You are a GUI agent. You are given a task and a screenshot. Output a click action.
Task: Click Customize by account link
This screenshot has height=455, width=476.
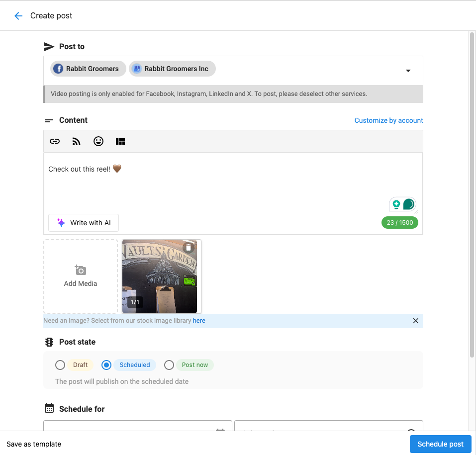click(388, 120)
